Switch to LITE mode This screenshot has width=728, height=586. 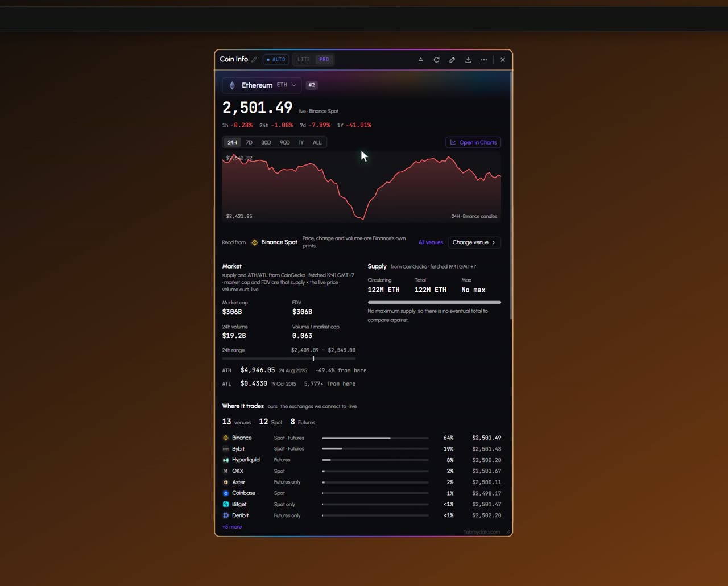304,60
